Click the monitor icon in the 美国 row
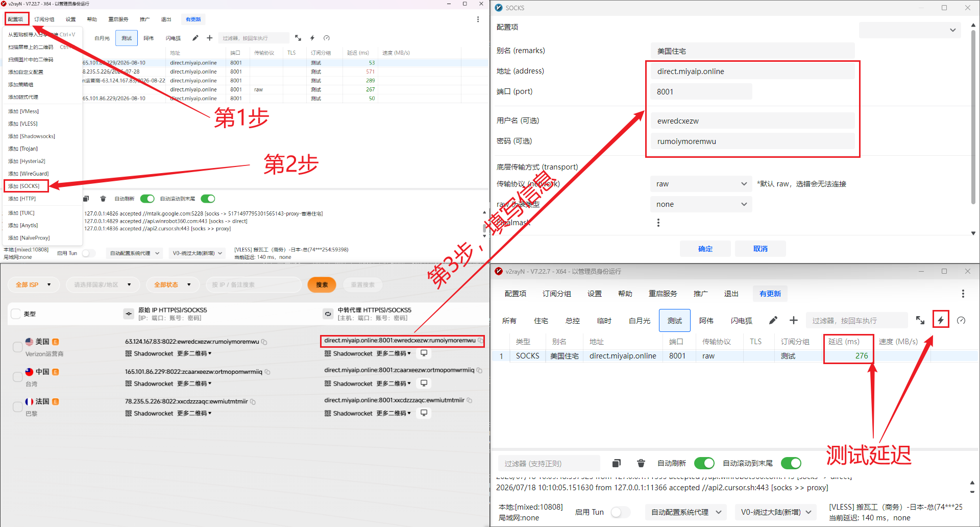This screenshot has width=980, height=527. [424, 353]
